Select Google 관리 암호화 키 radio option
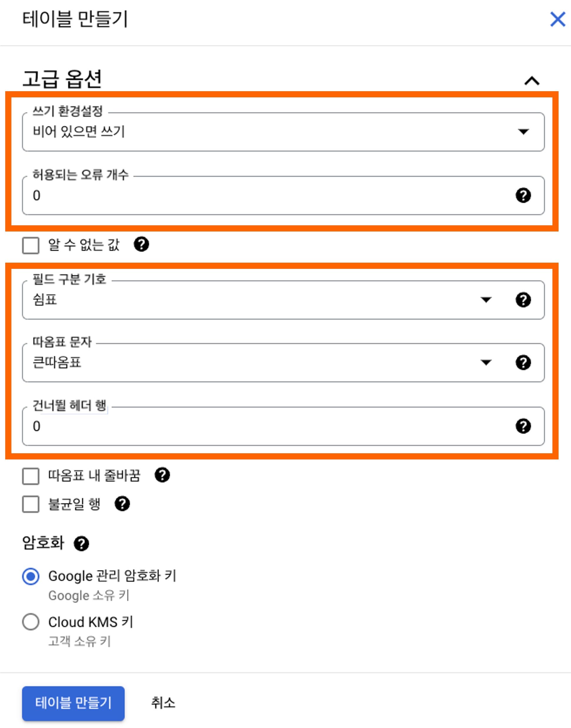Viewport: 571px width, 728px height. tap(31, 576)
